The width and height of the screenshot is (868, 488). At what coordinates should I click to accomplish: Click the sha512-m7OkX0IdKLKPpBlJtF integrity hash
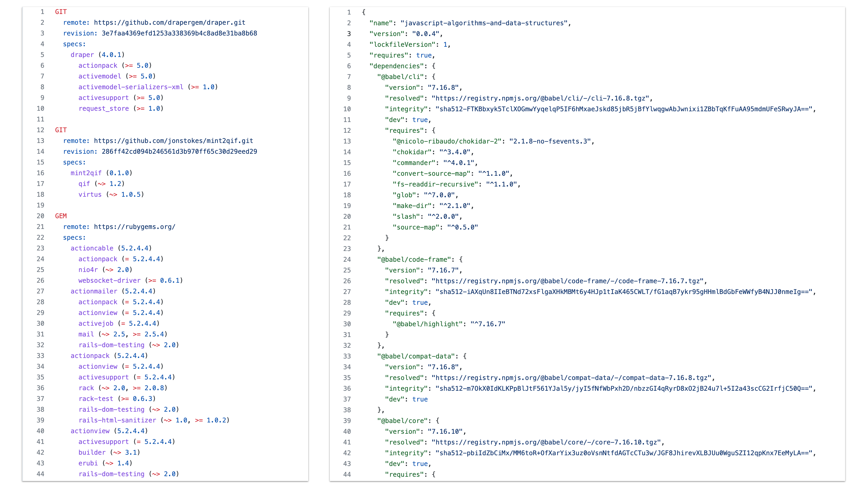pos(624,389)
